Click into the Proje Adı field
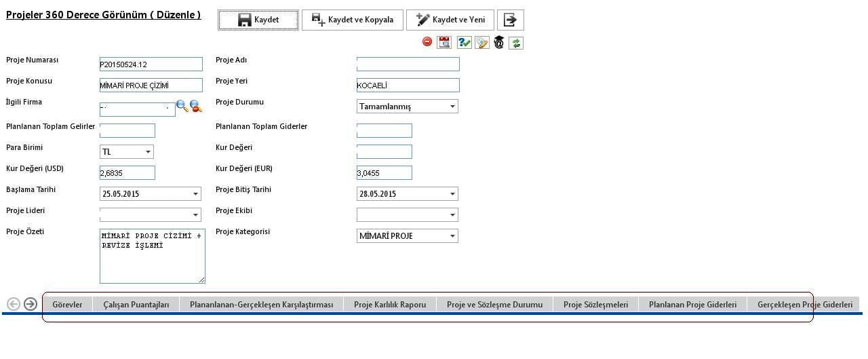Viewport: 868px width, 359px height. [x=408, y=64]
